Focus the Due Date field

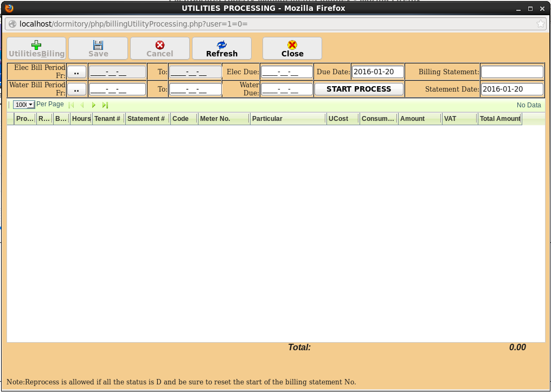[x=378, y=72]
